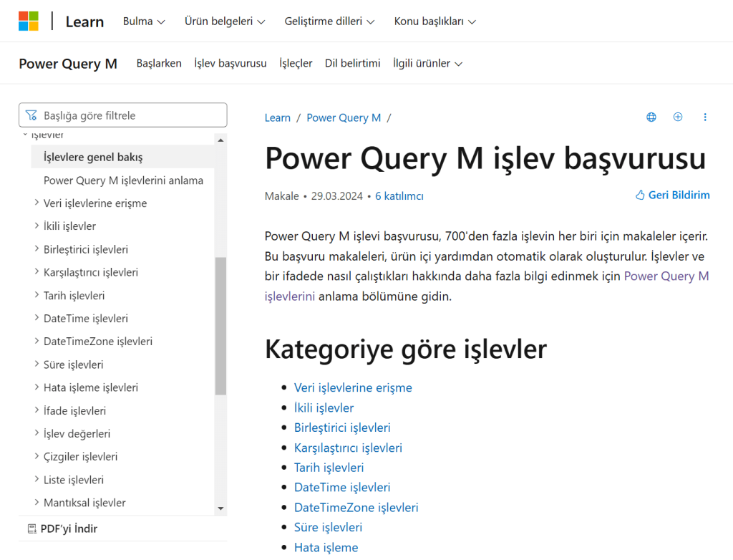Screen dimensions: 733x560
Task: Expand Liste işlevleri tree node
Action: 37,479
